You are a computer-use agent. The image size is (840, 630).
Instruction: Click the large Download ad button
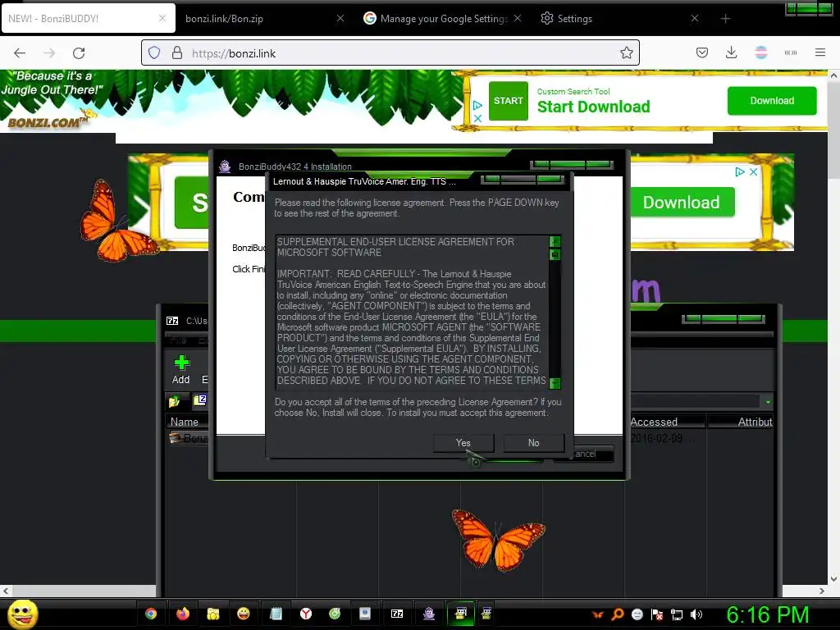pyautogui.click(x=682, y=203)
